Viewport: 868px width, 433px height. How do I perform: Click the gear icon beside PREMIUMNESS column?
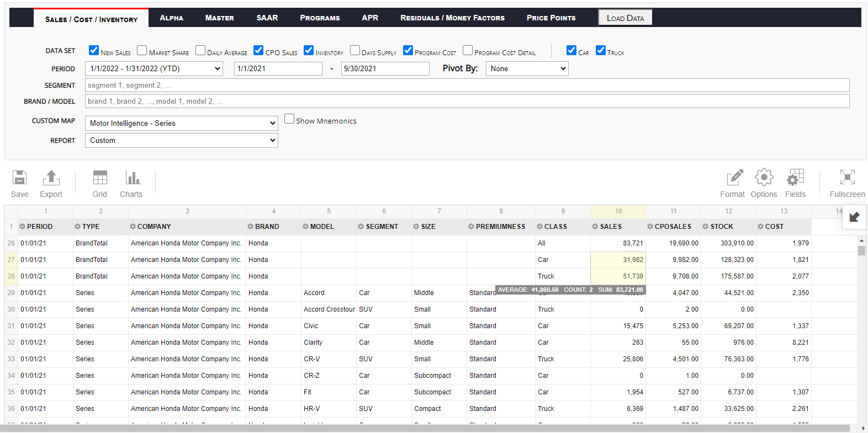472,227
